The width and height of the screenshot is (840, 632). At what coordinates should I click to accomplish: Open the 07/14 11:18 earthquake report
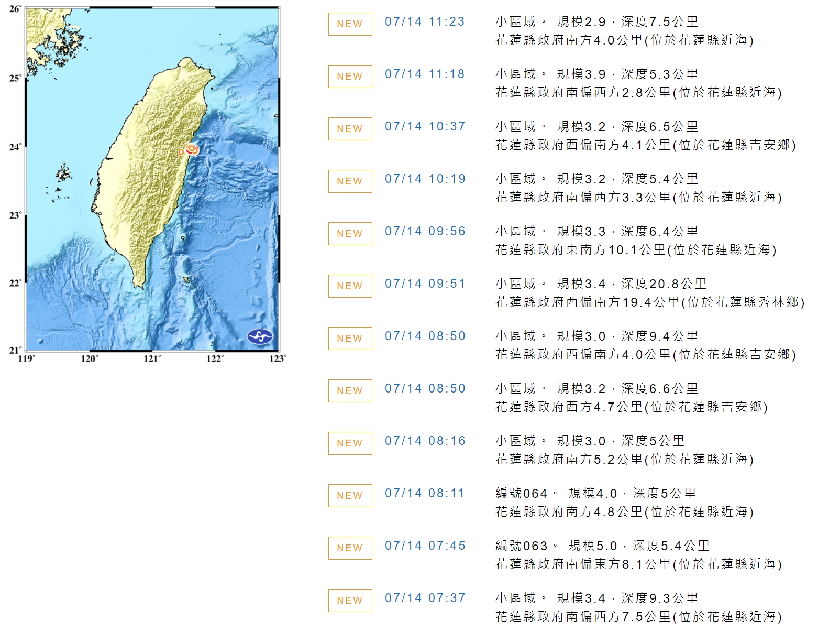pos(425,74)
